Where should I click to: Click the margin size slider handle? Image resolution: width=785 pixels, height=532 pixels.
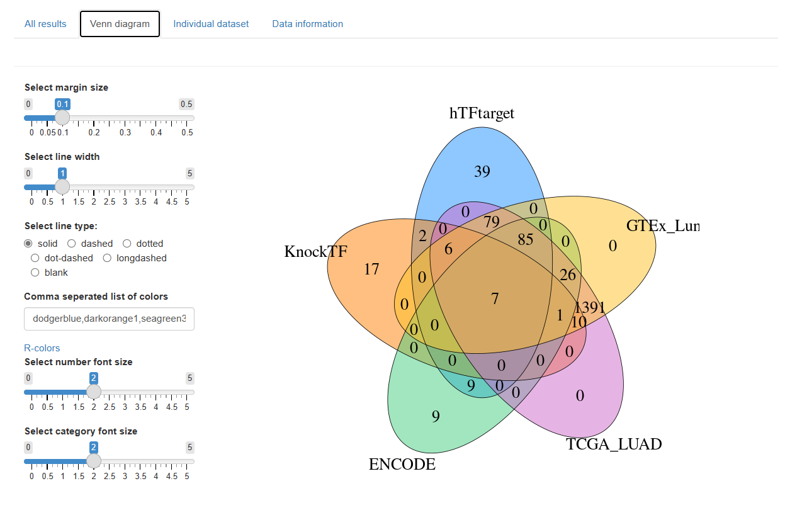pyautogui.click(x=62, y=118)
